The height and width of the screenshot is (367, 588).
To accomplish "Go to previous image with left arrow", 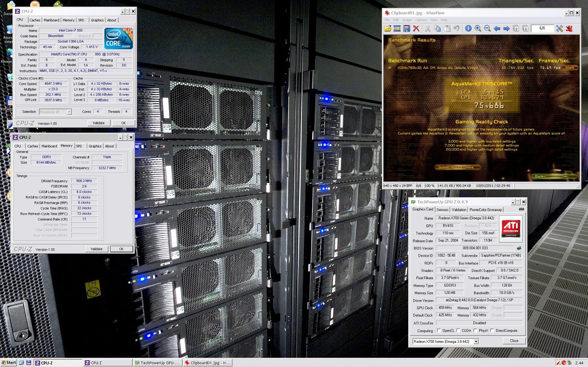I will (497, 28).
